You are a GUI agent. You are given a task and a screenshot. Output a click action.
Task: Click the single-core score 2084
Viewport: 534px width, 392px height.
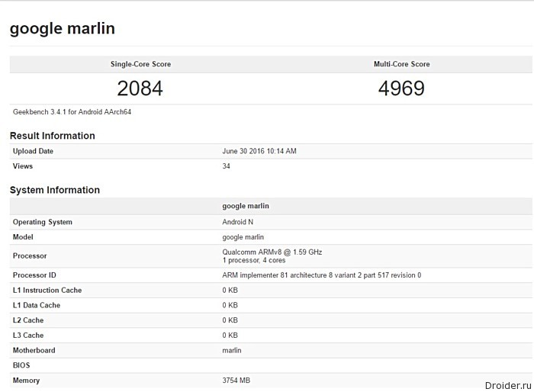coord(140,88)
